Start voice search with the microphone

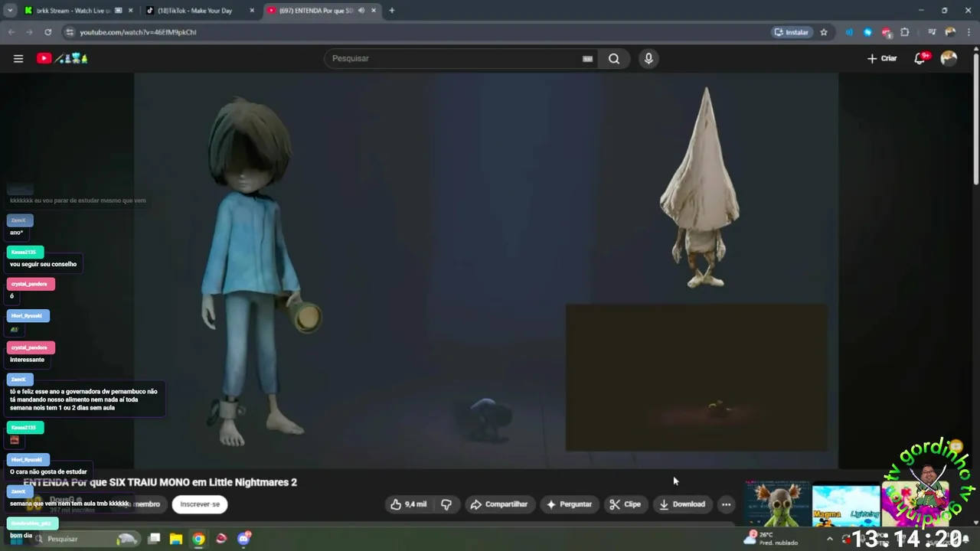(x=648, y=58)
